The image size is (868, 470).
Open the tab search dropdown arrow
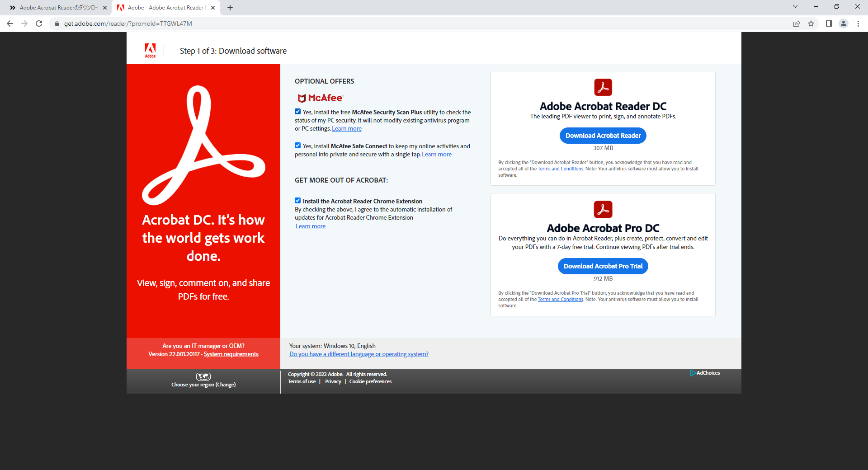(x=795, y=7)
